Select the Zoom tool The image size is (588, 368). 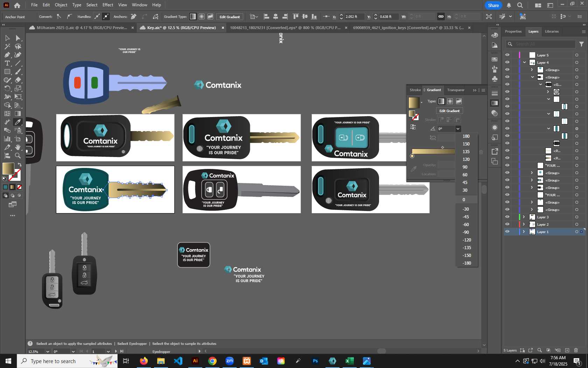18,156
